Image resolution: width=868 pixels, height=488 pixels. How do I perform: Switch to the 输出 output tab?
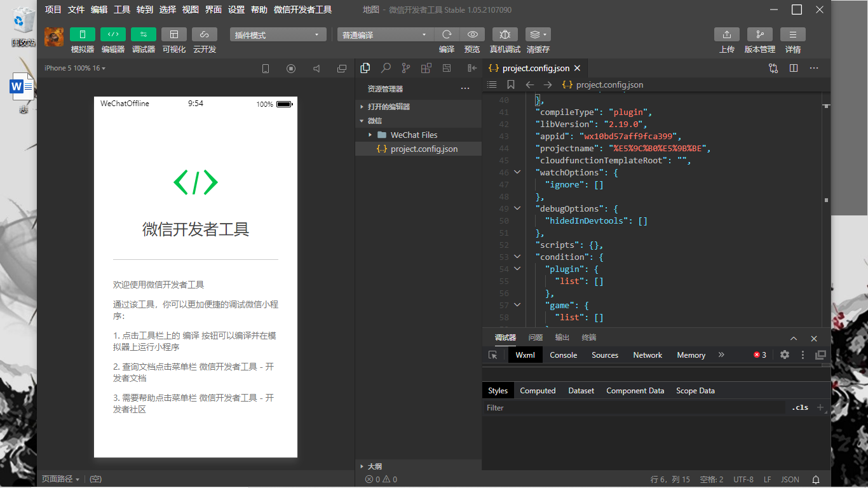tap(562, 337)
